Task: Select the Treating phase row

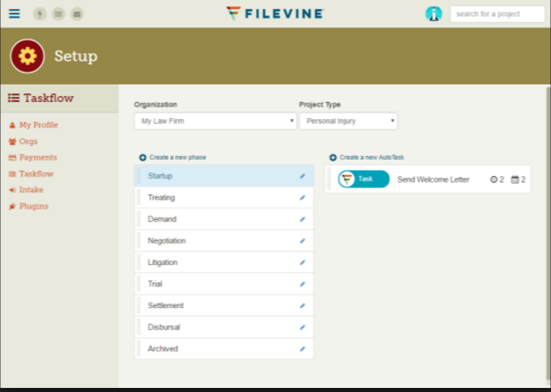Action: 224,197
